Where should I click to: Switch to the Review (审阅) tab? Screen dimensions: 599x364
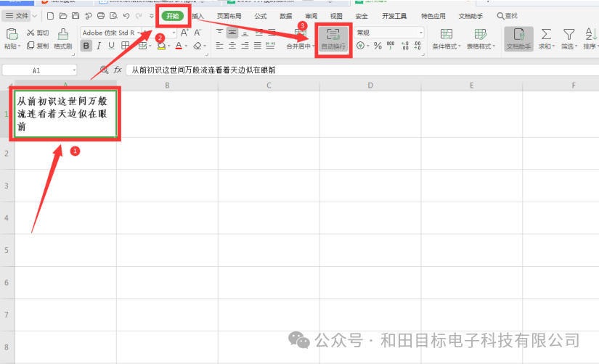(x=311, y=16)
